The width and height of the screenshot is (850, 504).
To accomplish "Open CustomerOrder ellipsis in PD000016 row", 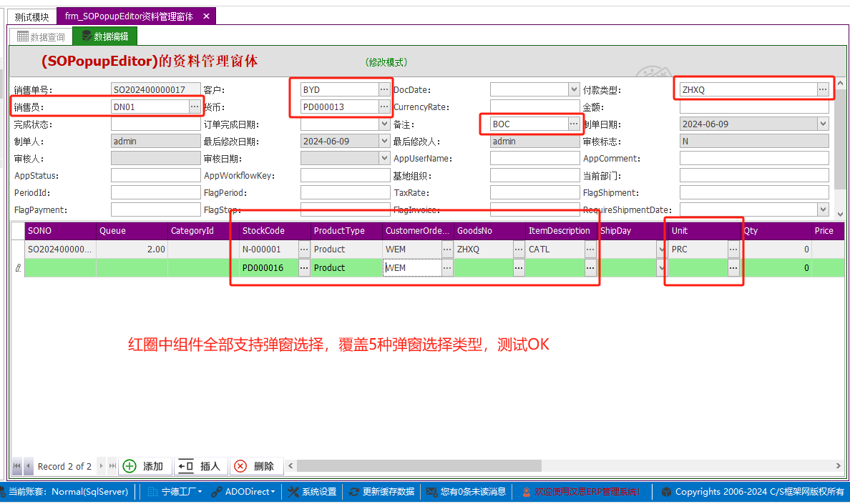I will [x=447, y=268].
